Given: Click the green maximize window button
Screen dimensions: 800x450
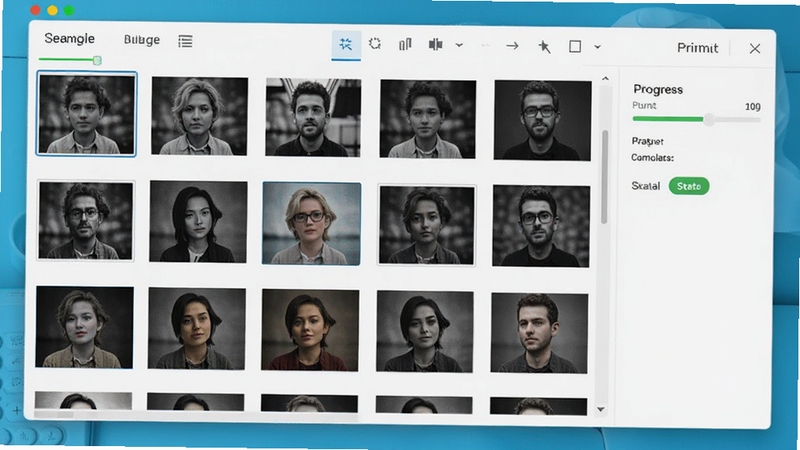Looking at the screenshot, I should [x=69, y=10].
